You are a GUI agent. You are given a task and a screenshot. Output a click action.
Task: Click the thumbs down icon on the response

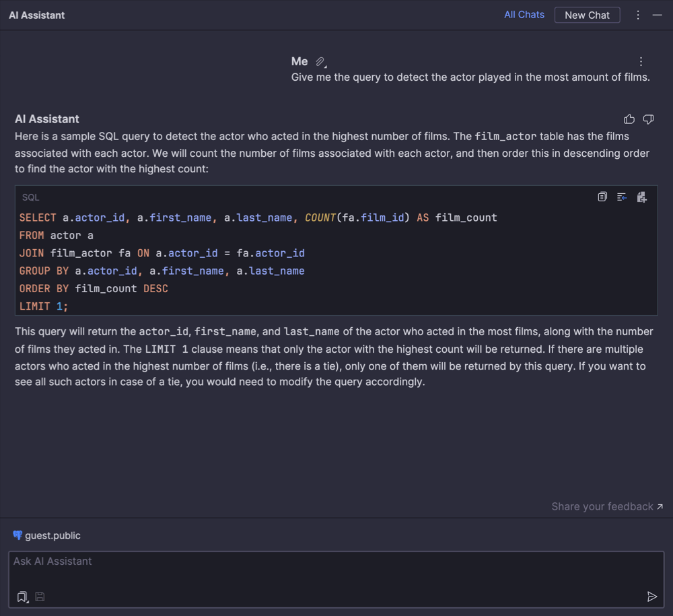point(648,119)
